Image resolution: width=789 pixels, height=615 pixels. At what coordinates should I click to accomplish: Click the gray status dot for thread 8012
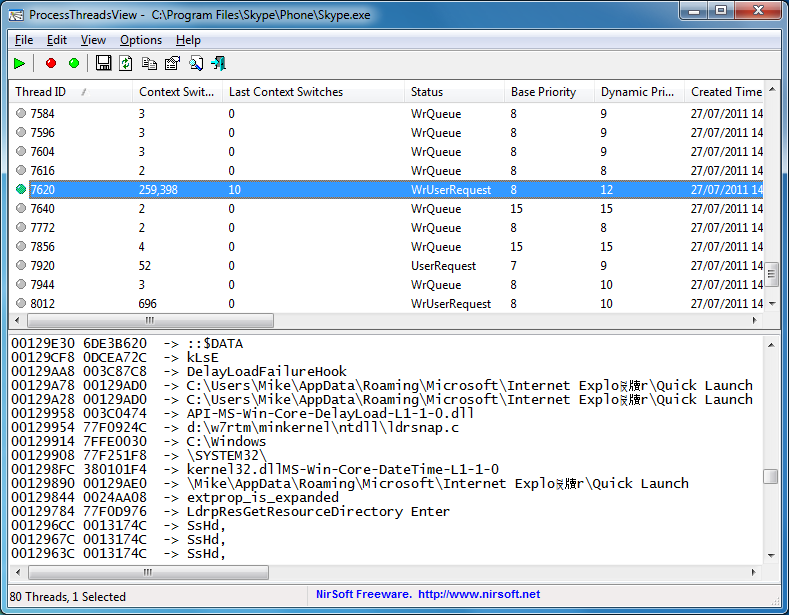click(21, 303)
